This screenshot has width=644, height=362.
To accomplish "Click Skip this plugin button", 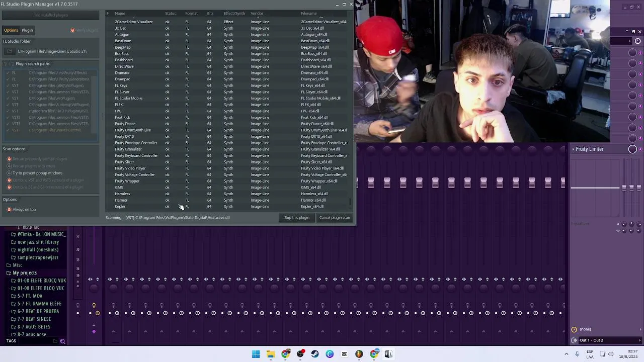I will 296,218.
